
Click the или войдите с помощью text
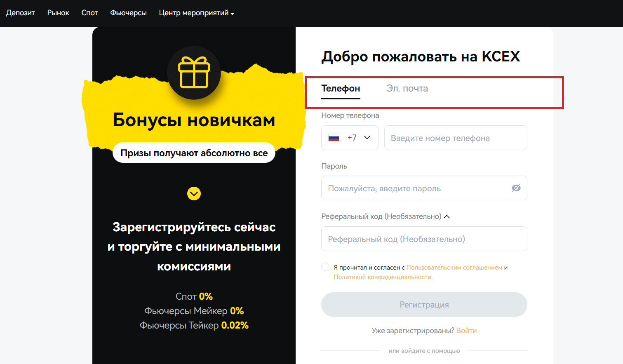(424, 351)
